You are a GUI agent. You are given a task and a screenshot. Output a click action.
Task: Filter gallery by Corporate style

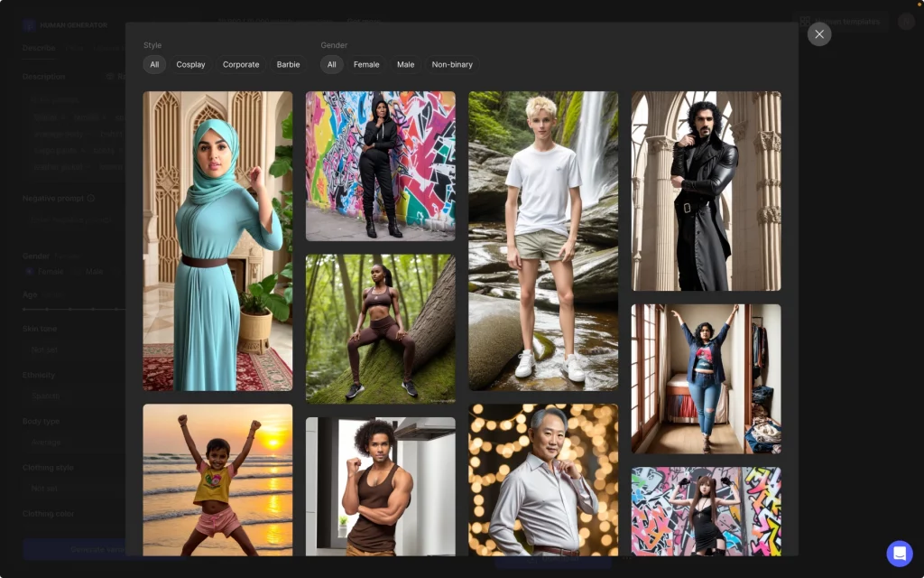[241, 64]
